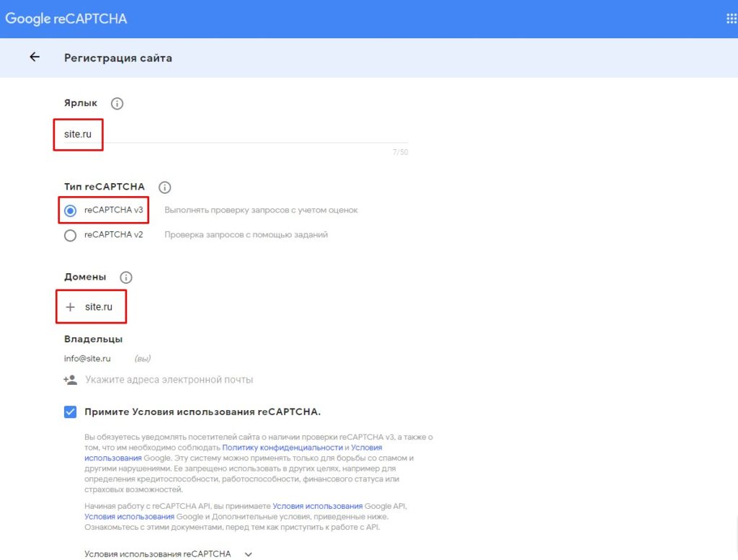Click the back arrow next to Регистрация сайта
738x560 pixels.
(35, 58)
